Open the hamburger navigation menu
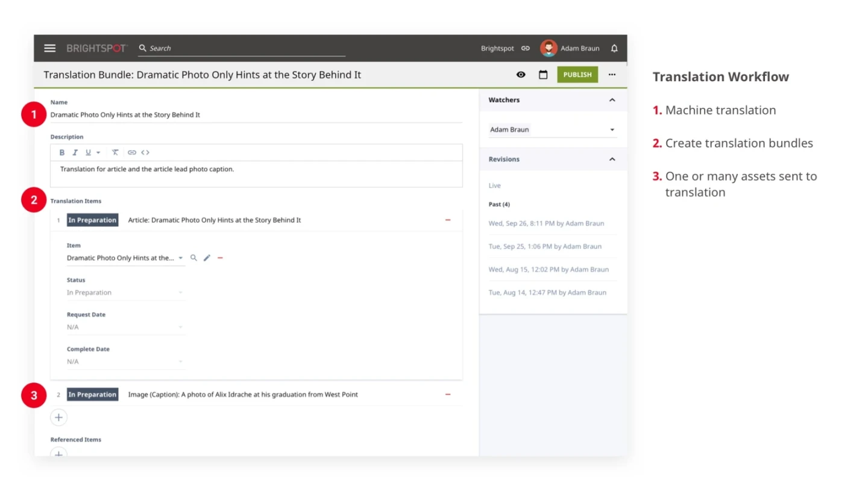This screenshot has height=491, width=868. [49, 48]
